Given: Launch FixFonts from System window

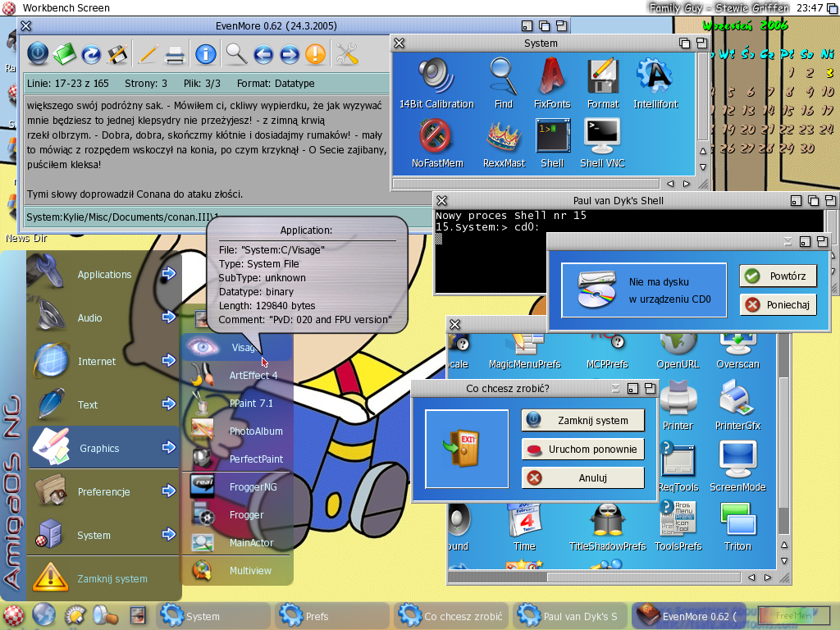Looking at the screenshot, I should (x=552, y=84).
